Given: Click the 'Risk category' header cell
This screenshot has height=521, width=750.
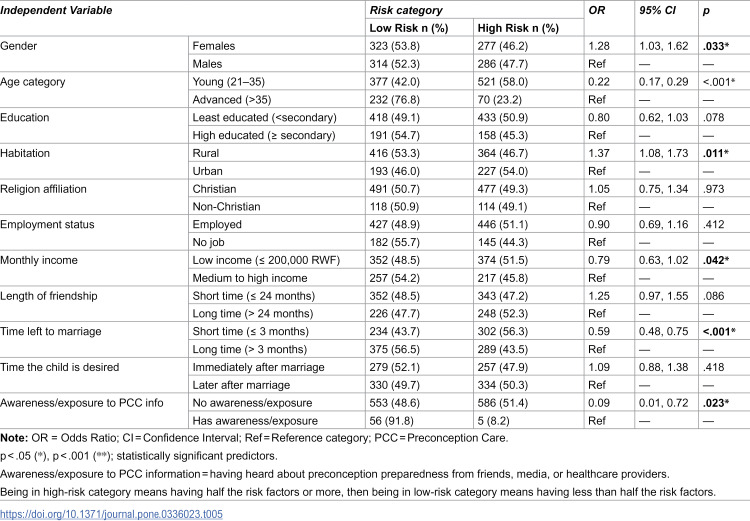Looking at the screenshot, I should coord(406,10).
